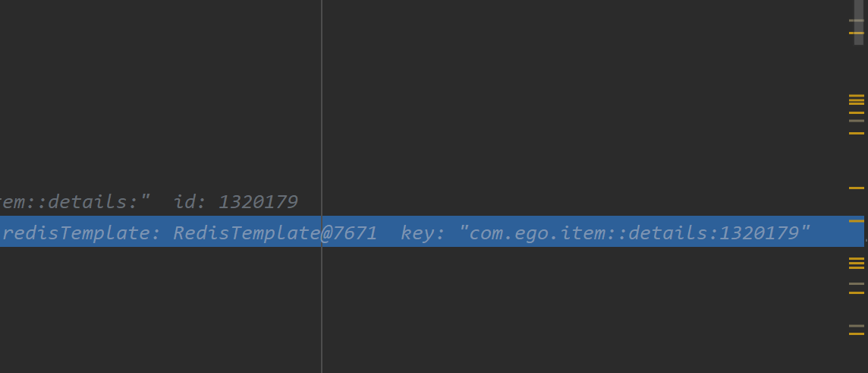The image size is (868, 373).
Task: Click gray marker just below the lower triple cluster
Action: (857, 284)
